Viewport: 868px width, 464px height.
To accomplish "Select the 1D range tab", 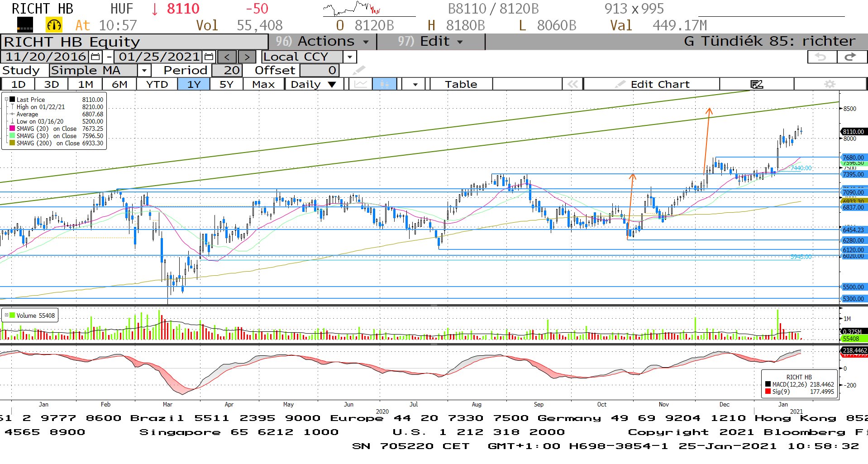I will point(18,84).
